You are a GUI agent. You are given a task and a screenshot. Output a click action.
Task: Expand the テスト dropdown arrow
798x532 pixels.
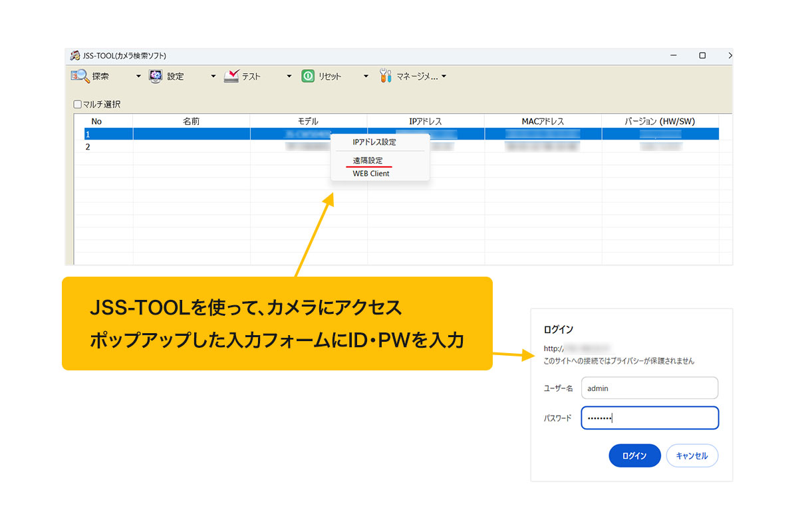(289, 76)
